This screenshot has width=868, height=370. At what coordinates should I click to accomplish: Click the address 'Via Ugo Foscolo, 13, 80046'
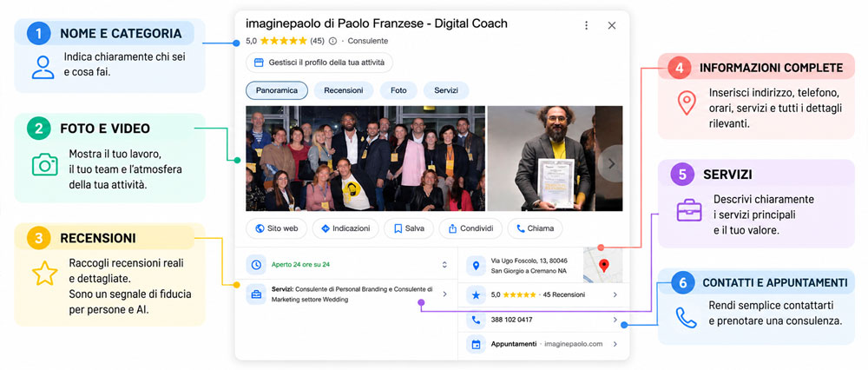pos(529,261)
